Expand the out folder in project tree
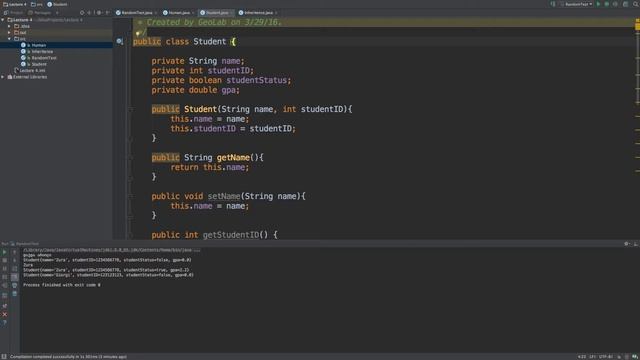 tap(9, 32)
